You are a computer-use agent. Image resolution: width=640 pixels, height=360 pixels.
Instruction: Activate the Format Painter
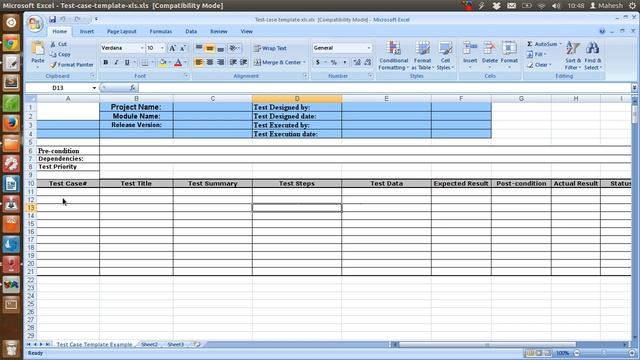coord(71,64)
